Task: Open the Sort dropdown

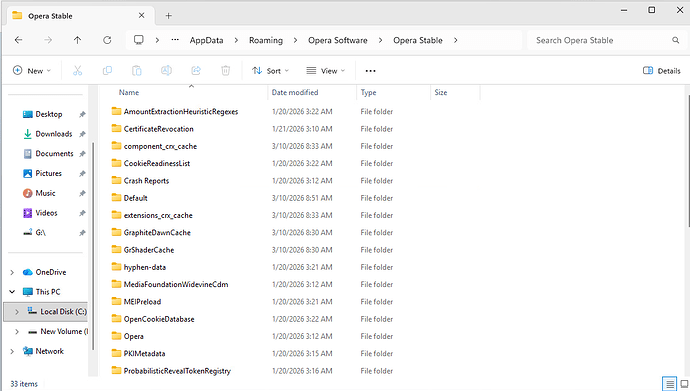Action: (x=270, y=70)
